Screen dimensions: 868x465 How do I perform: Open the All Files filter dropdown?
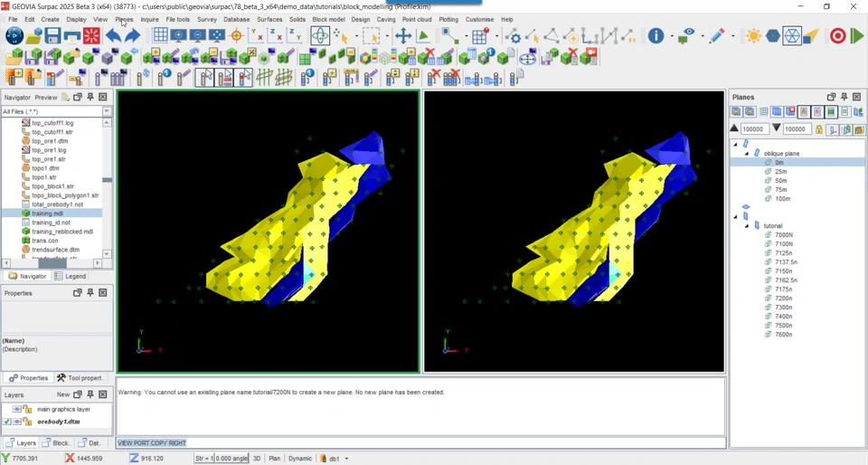point(107,111)
